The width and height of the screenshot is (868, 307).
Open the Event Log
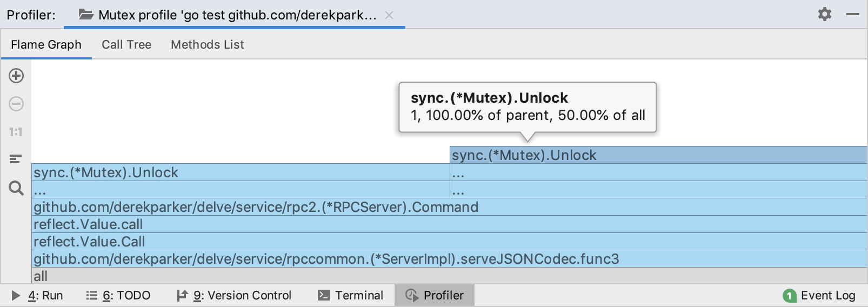click(819, 295)
